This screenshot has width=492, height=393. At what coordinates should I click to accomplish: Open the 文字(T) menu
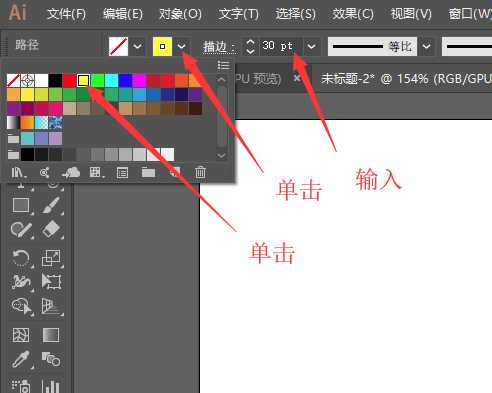coord(239,14)
